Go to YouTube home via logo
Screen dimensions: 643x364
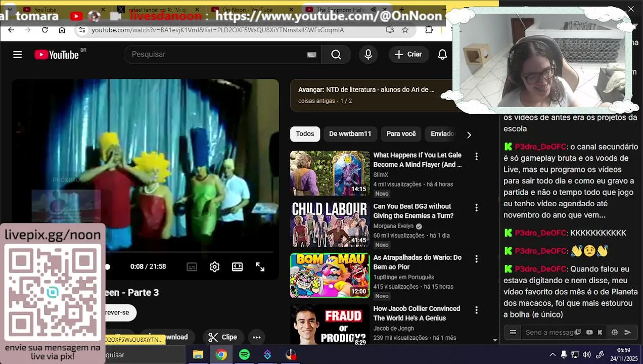coord(57,55)
